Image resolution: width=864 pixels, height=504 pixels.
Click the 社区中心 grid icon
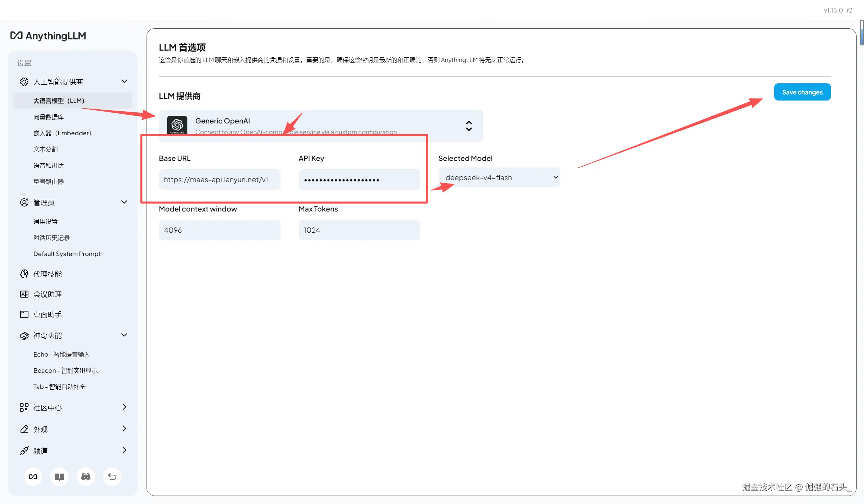(x=24, y=407)
